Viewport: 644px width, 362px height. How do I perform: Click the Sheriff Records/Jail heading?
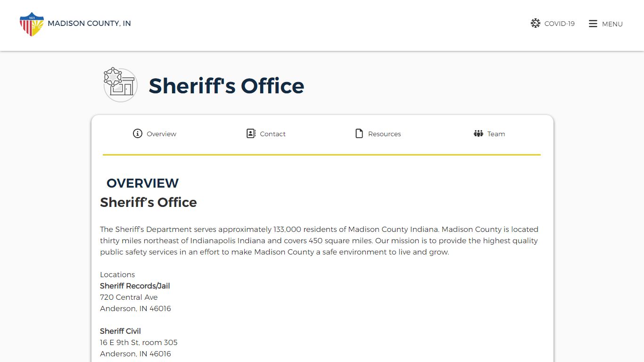pos(135,286)
